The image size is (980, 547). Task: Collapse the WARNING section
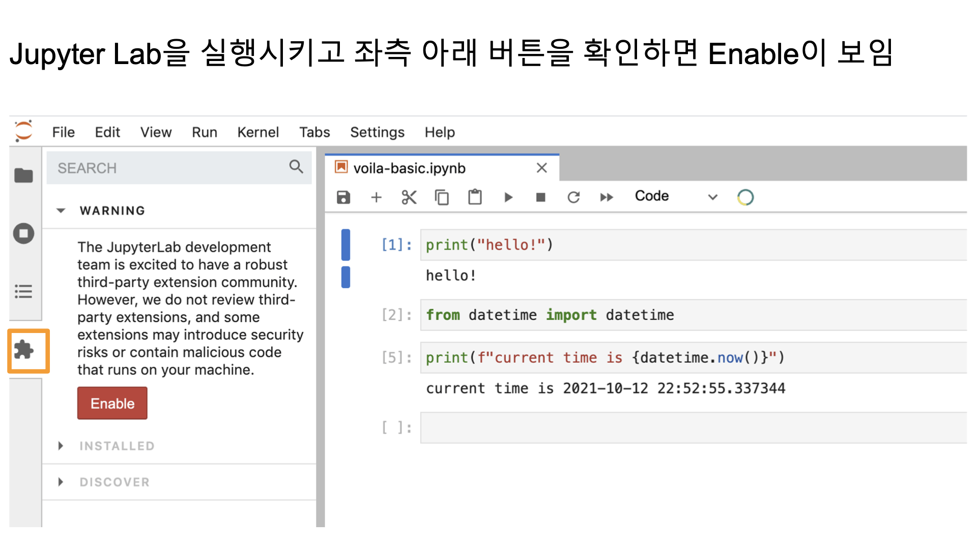(x=61, y=210)
